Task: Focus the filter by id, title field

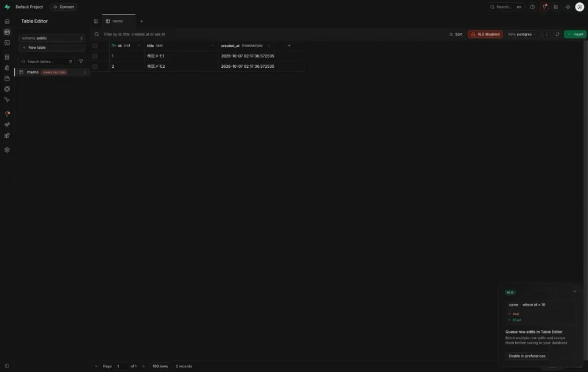Action: click(x=134, y=34)
